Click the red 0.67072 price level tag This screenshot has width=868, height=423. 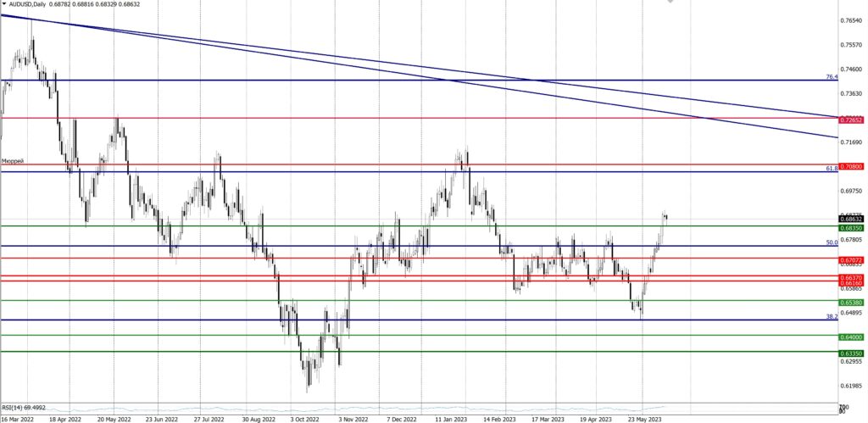click(851, 259)
